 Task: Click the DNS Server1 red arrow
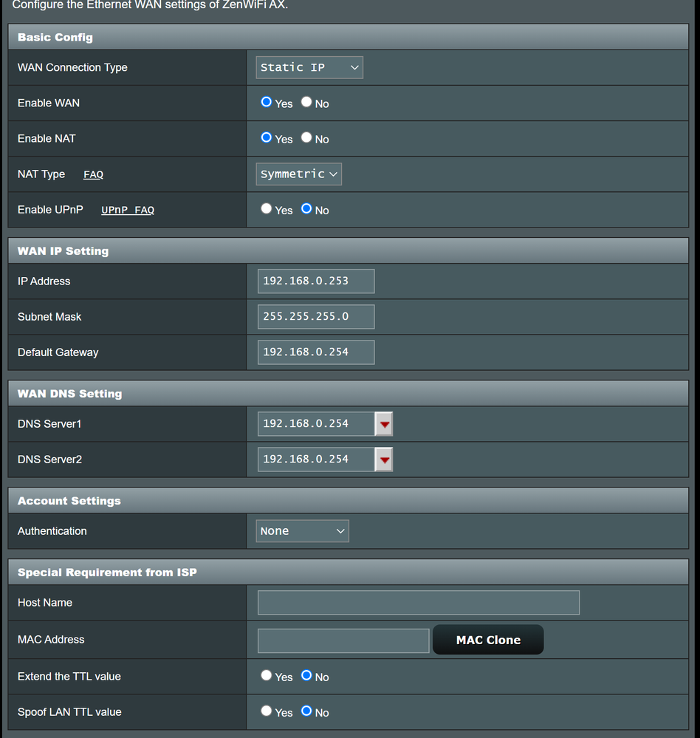click(x=384, y=424)
